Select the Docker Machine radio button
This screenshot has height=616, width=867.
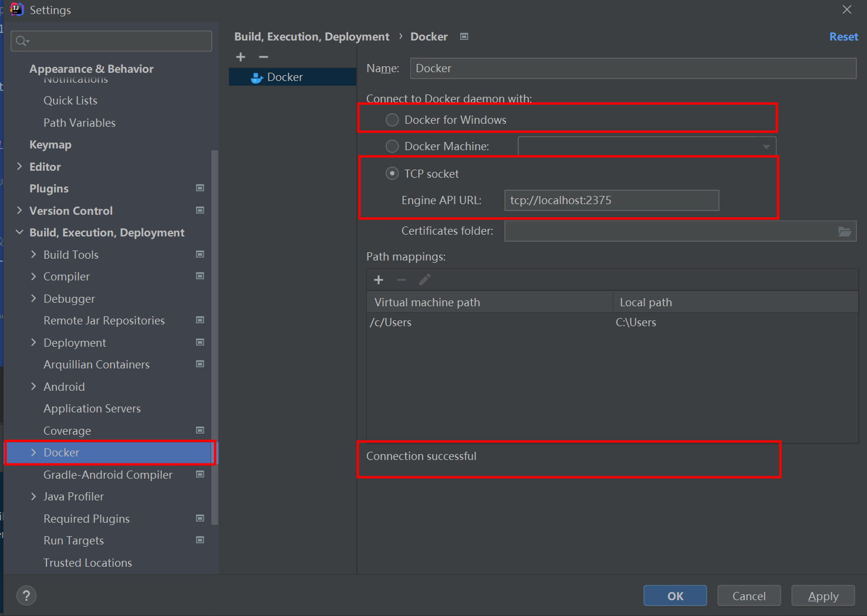coord(392,146)
